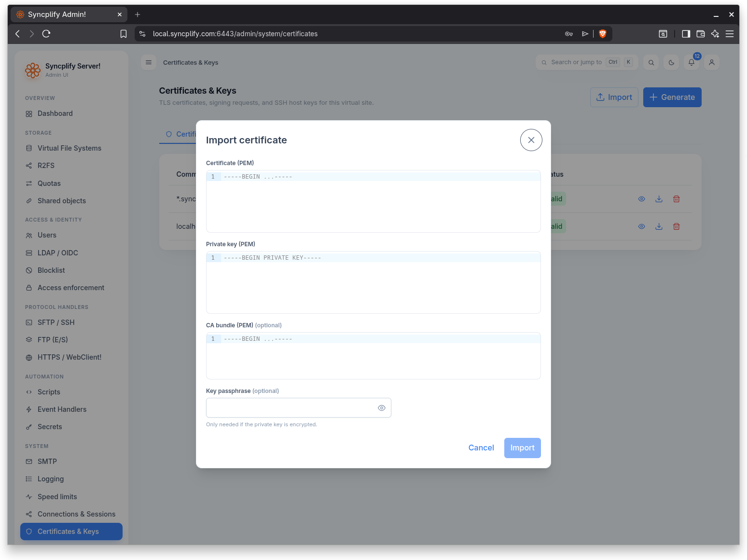747x560 pixels.
Task: Open Leo AI sparkle icon
Action: tap(715, 34)
